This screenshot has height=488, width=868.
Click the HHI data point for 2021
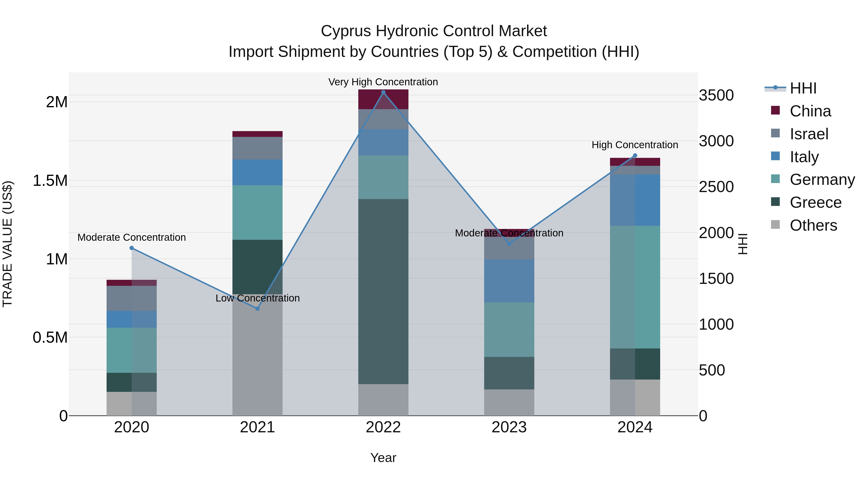pos(258,308)
